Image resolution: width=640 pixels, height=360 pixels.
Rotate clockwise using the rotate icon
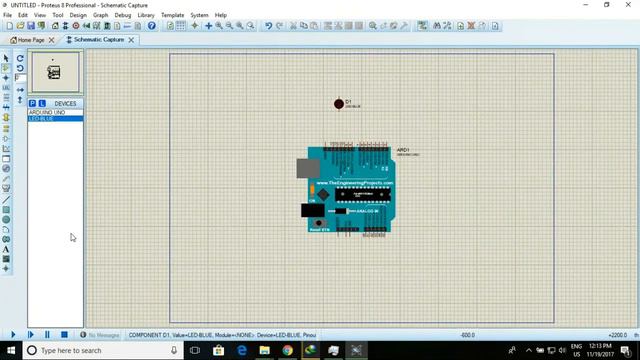[x=20, y=58]
